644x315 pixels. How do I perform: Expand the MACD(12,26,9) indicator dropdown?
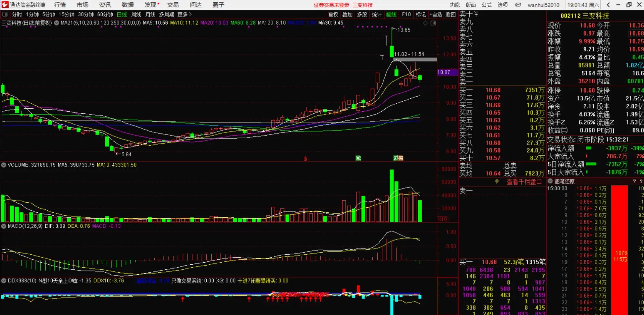point(4,226)
